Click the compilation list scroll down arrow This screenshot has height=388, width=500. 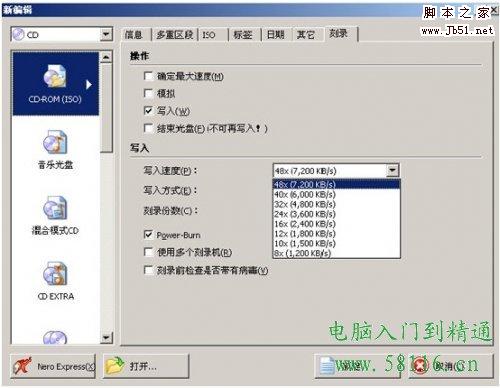[106, 338]
